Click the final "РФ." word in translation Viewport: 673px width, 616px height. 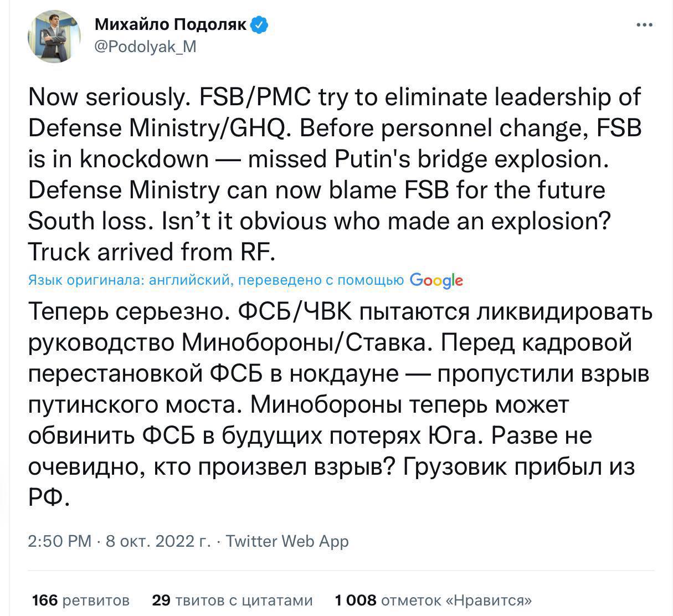(50, 499)
